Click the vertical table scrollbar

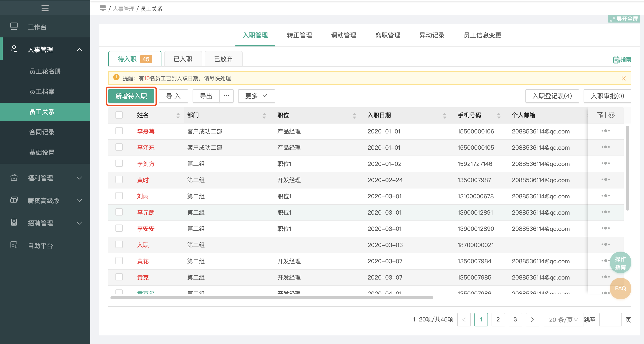click(x=627, y=168)
